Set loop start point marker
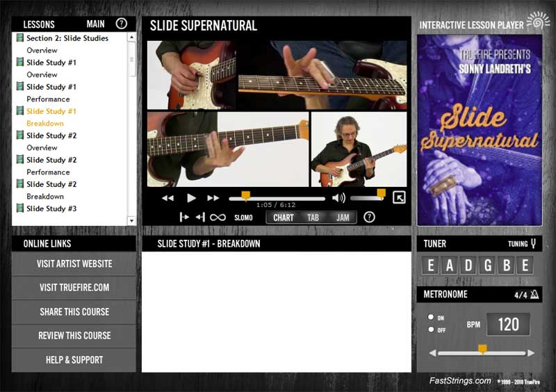The height and width of the screenshot is (392, 556). 184,217
